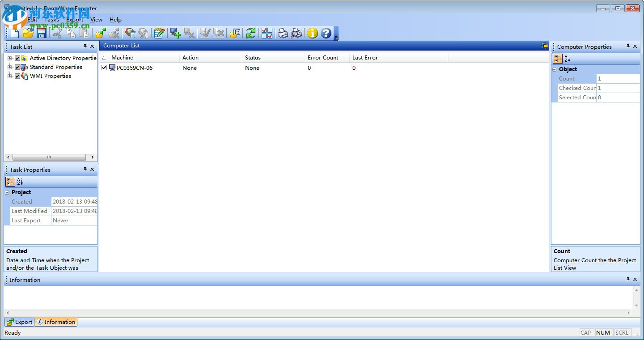This screenshot has width=644, height=340.
Task: Click the Info icon on the toolbar
Action: [x=312, y=33]
